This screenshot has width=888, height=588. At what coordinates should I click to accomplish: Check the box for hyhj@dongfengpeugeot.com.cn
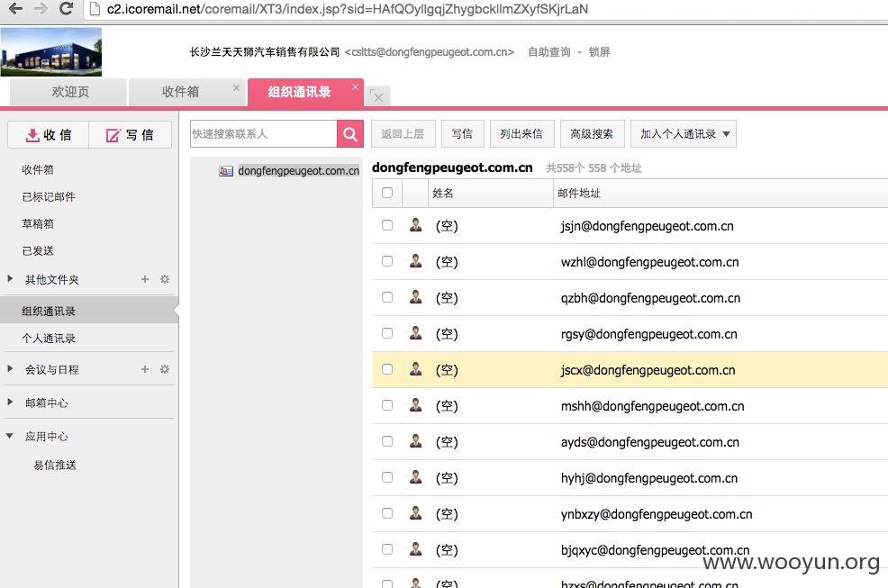click(387, 477)
